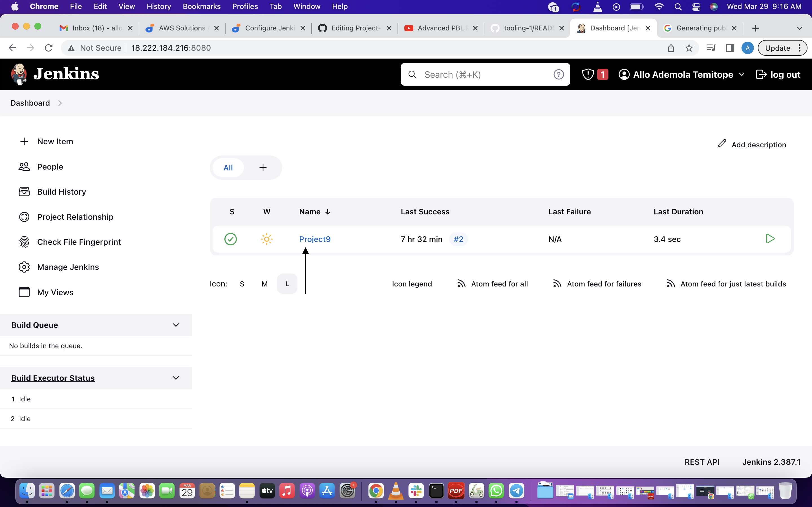The height and width of the screenshot is (507, 812).
Task: Click the log out link
Action: coord(778,74)
